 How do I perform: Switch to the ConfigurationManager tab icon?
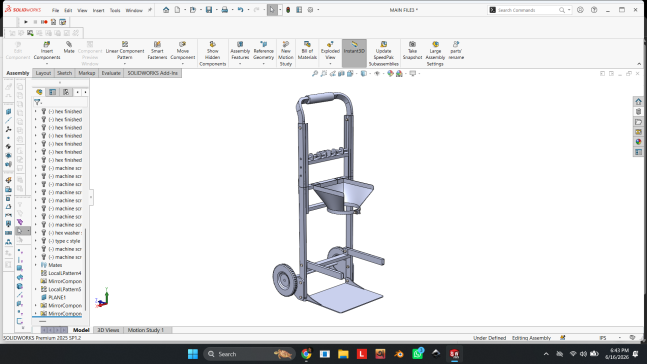tap(66, 92)
